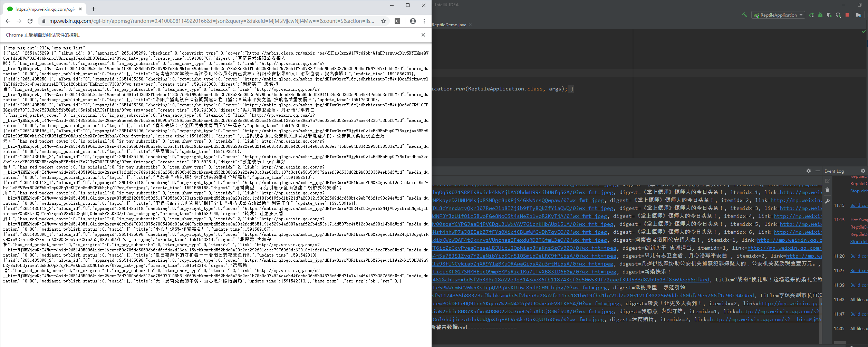The height and width of the screenshot is (347, 868).
Task: Bookmark this page with the star icon
Action: 384,21
